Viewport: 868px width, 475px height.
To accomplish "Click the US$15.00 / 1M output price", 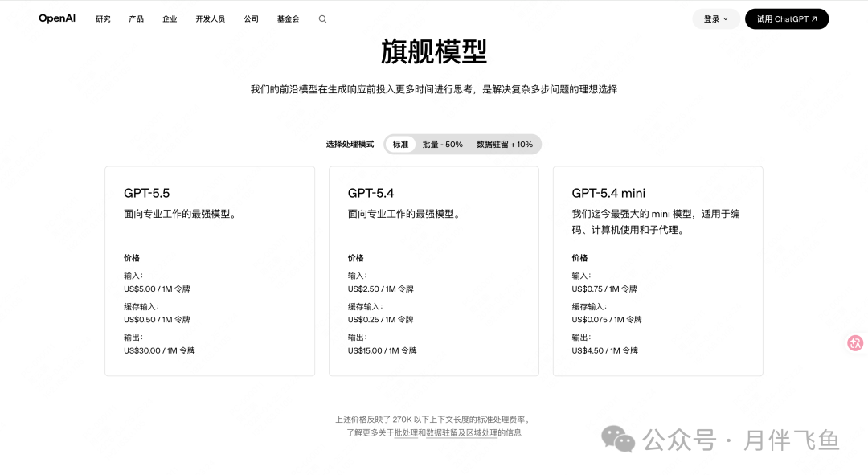I will (x=383, y=350).
